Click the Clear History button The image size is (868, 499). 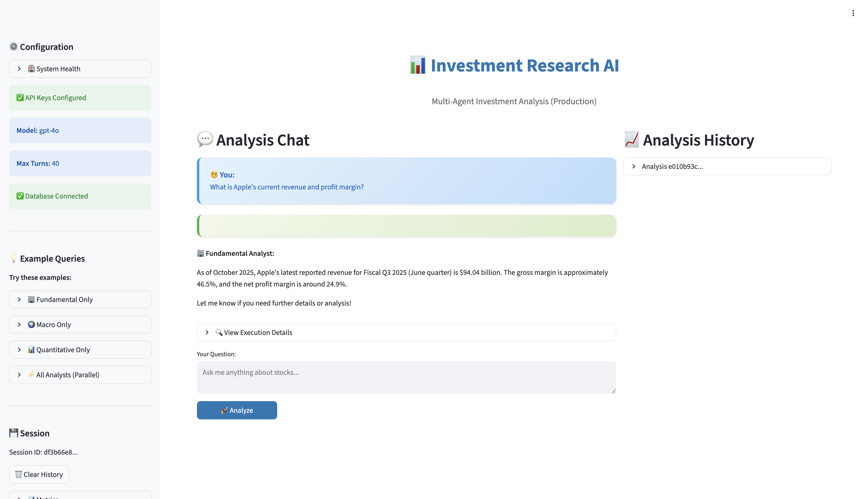[x=39, y=474]
